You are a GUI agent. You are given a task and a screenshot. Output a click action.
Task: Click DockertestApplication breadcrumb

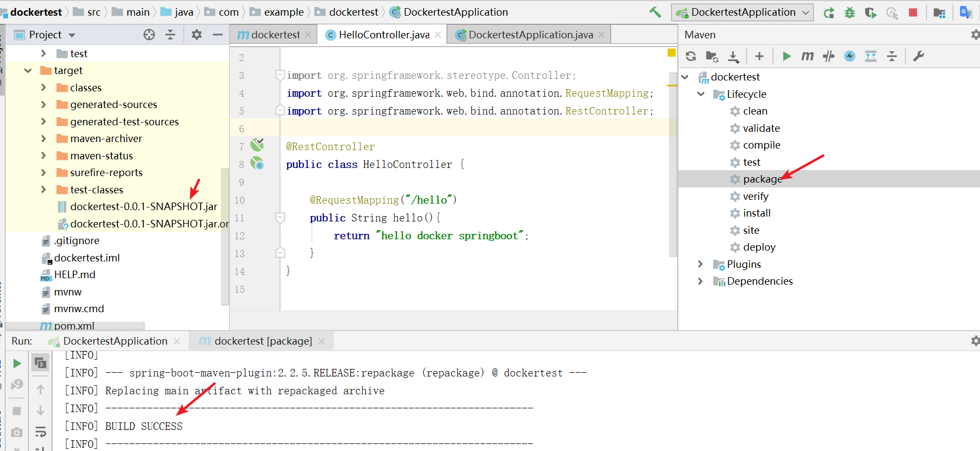[x=456, y=12]
